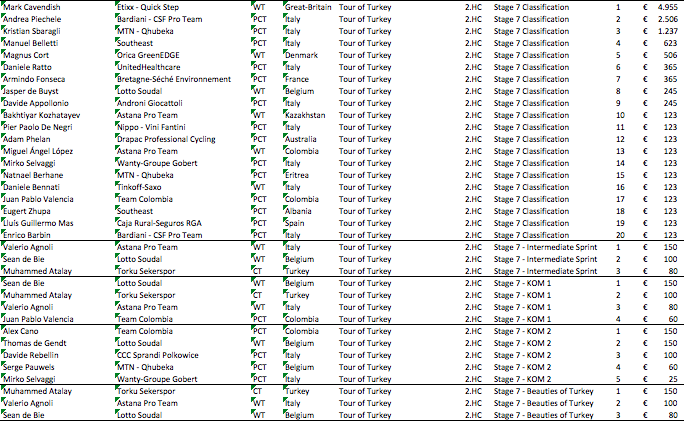Select the cell 'Pier Paolo De Negri'
Screen dimensions: 684x421
tap(38, 127)
